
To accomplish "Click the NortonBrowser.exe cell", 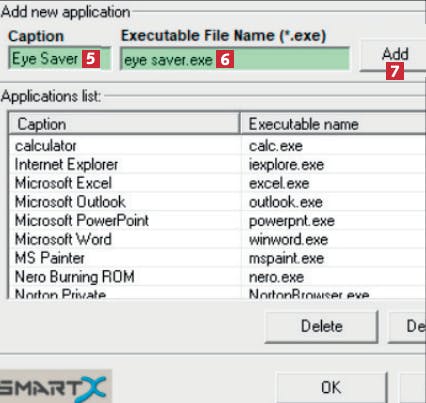I will coord(309,294).
